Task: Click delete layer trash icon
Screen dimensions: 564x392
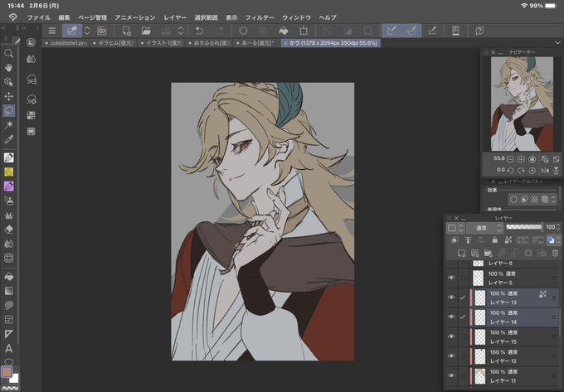Action: click(555, 254)
